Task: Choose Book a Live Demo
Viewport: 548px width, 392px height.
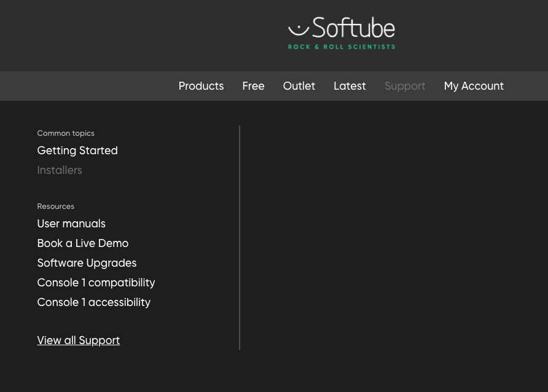Action: [x=82, y=243]
